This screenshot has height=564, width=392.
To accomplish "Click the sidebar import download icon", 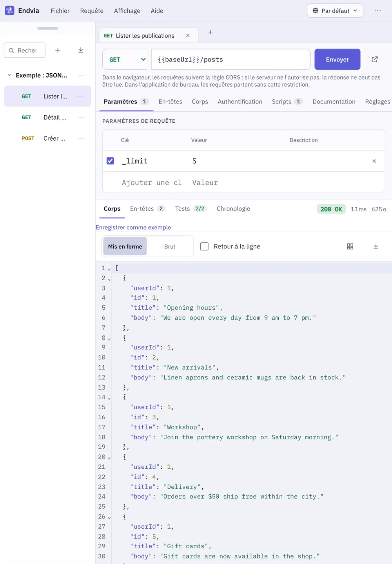I will point(81,50).
